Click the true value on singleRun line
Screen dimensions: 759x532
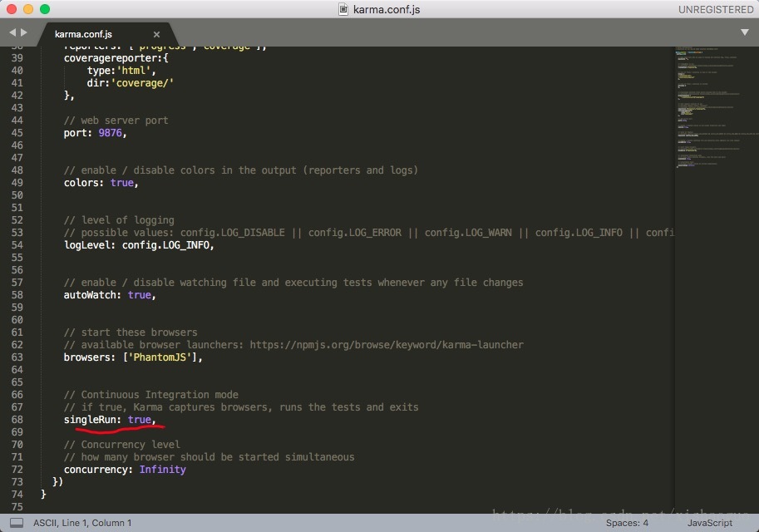(x=140, y=420)
